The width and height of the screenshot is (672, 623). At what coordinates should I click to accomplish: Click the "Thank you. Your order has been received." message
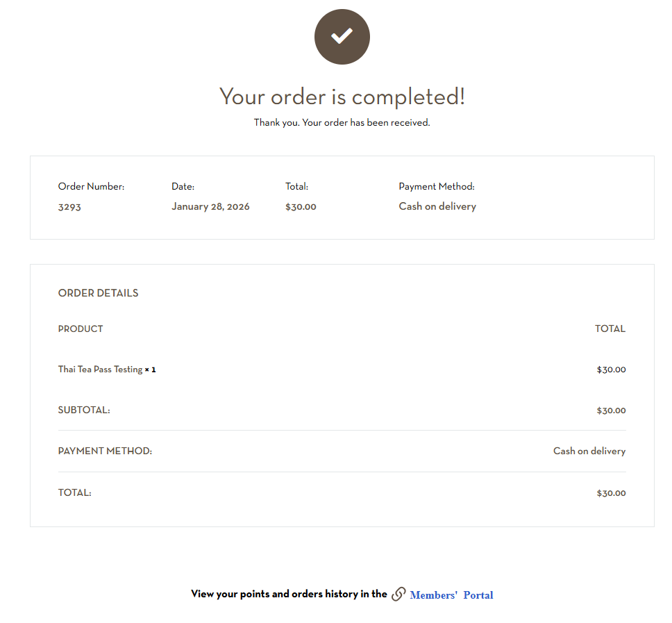[342, 123]
